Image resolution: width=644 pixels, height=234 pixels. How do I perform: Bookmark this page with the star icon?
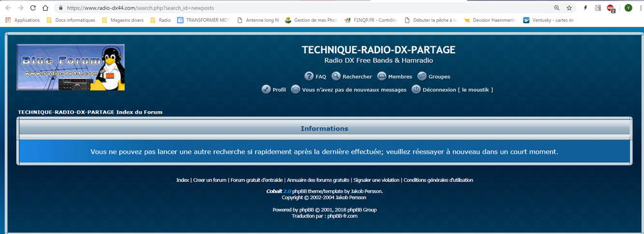[x=569, y=8]
